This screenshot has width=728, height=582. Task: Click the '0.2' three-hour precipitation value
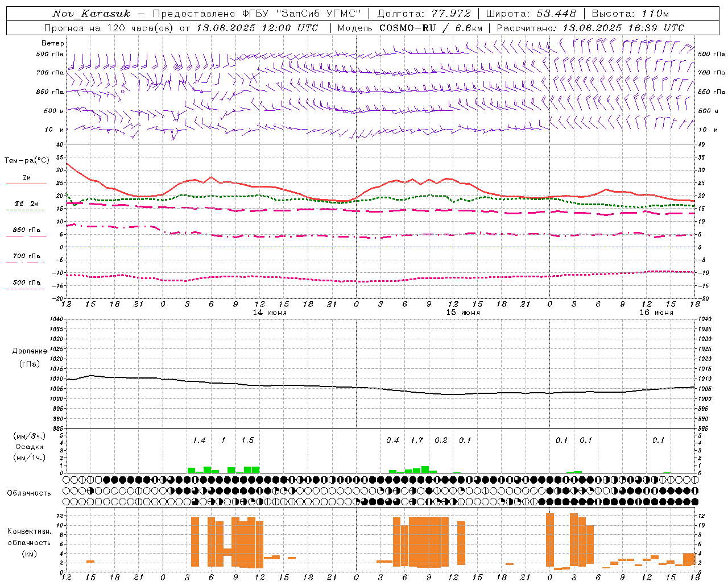pos(441,440)
